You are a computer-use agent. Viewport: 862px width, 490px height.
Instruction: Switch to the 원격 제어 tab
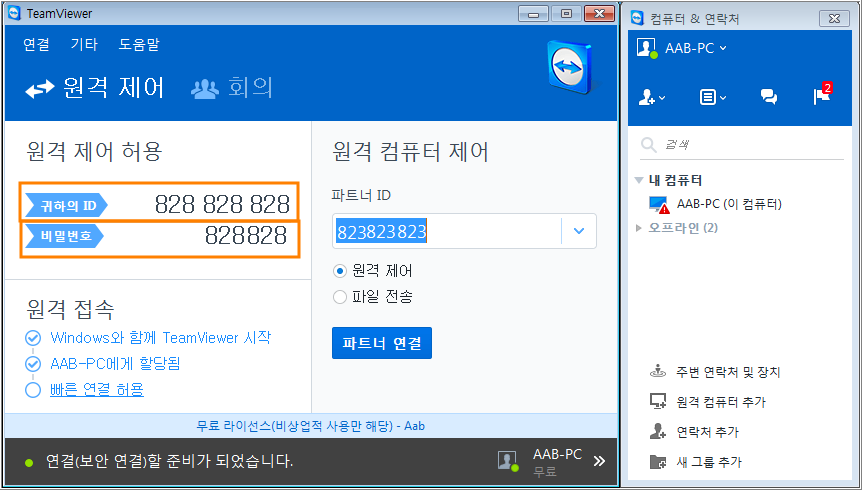[x=95, y=88]
